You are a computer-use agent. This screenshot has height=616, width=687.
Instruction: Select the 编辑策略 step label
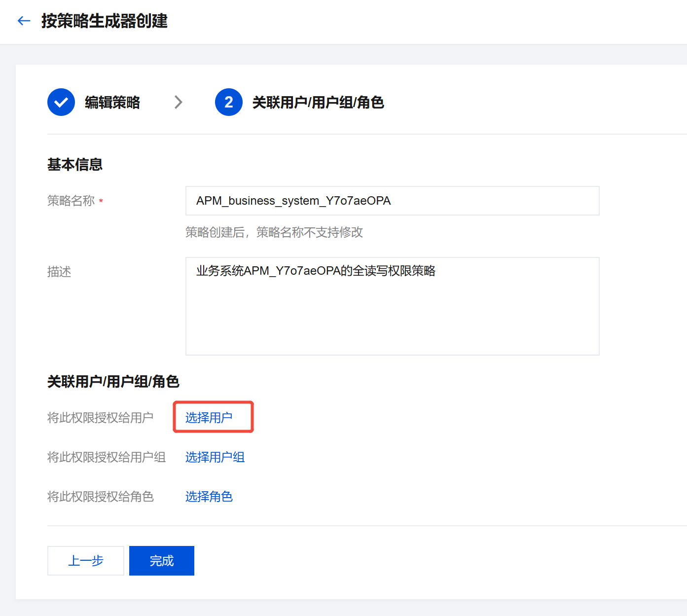tap(112, 103)
